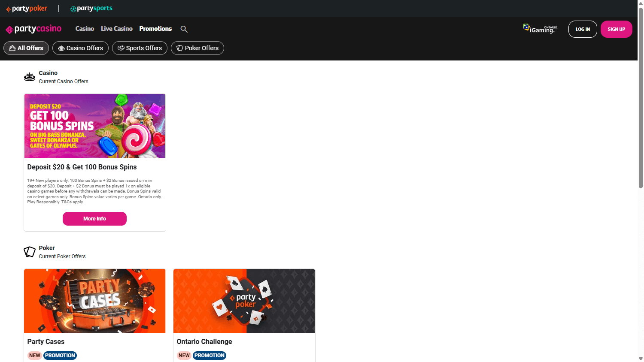This screenshot has height=362, width=644.
Task: Open the Party Cases promotion image
Action: pos(95,301)
